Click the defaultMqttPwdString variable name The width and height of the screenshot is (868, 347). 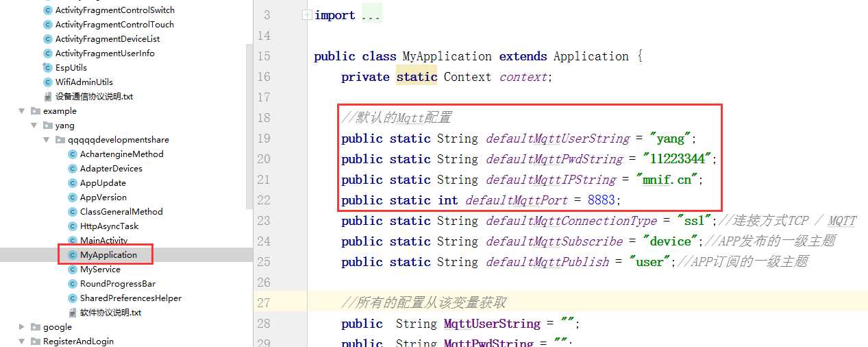pos(554,159)
